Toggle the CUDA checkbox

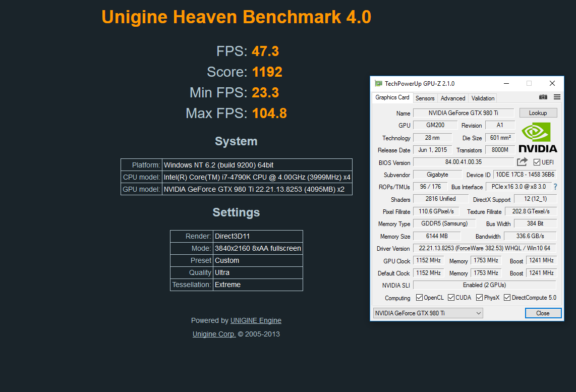(x=451, y=298)
